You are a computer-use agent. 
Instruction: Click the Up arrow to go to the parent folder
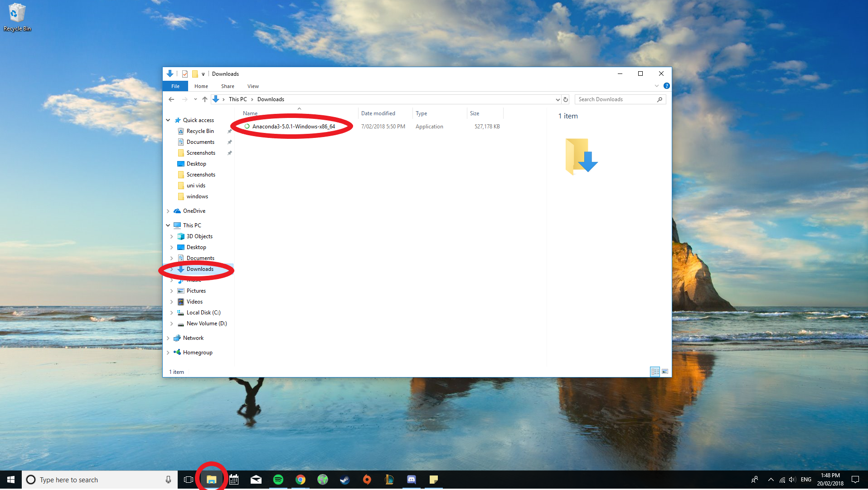(205, 99)
